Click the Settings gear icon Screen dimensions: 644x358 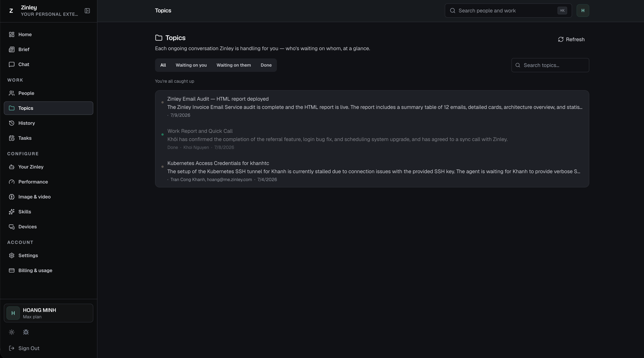coord(12,255)
